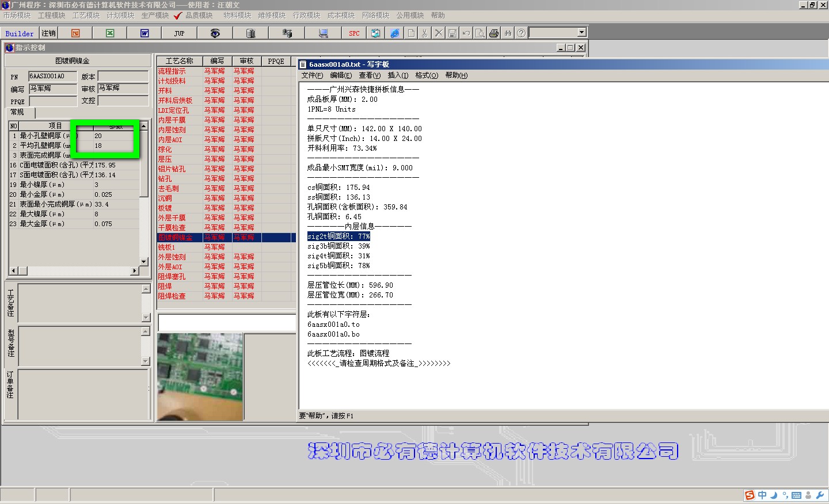The width and height of the screenshot is (829, 504).
Task: Click the parameter list horizontal scroll left arrow
Action: [x=13, y=270]
